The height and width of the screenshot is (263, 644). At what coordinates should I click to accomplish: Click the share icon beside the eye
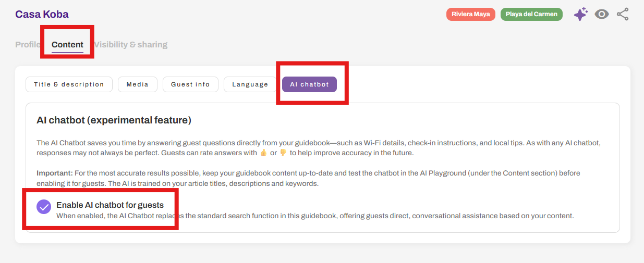623,14
